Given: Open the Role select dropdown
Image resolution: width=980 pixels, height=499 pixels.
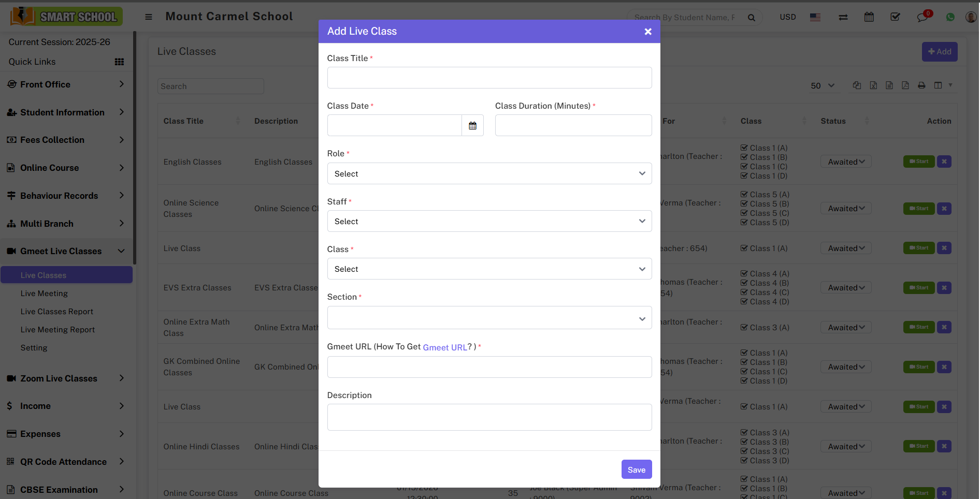Looking at the screenshot, I should [489, 173].
